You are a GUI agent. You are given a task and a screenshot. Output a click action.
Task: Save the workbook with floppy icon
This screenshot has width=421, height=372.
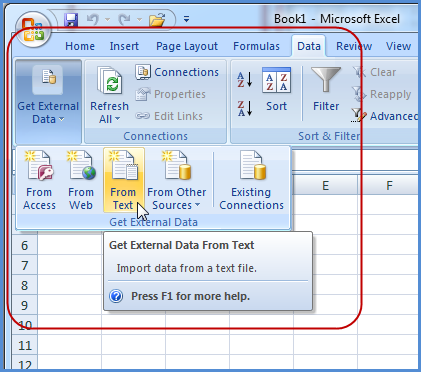71,20
